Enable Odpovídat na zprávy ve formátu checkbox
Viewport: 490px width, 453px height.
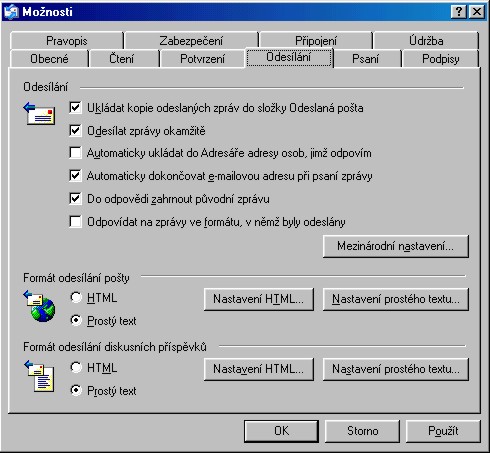[x=75, y=221]
